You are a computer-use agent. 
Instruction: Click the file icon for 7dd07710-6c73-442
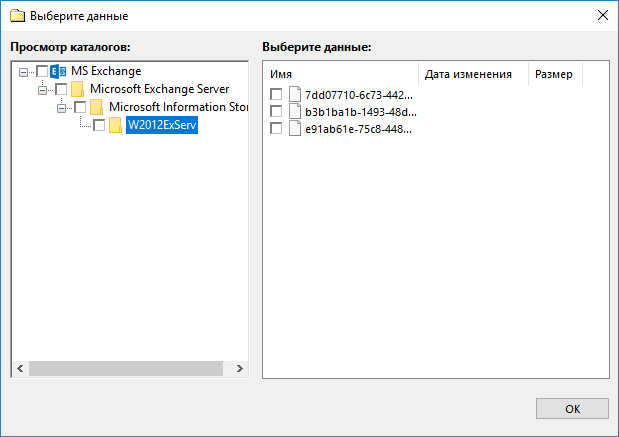point(295,95)
